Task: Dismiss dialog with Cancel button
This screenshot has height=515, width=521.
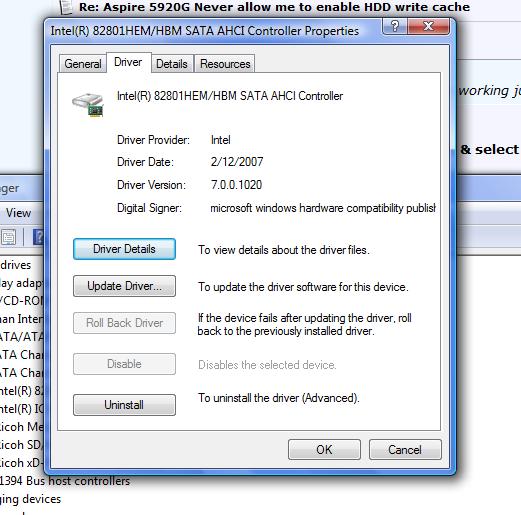Action: [405, 450]
